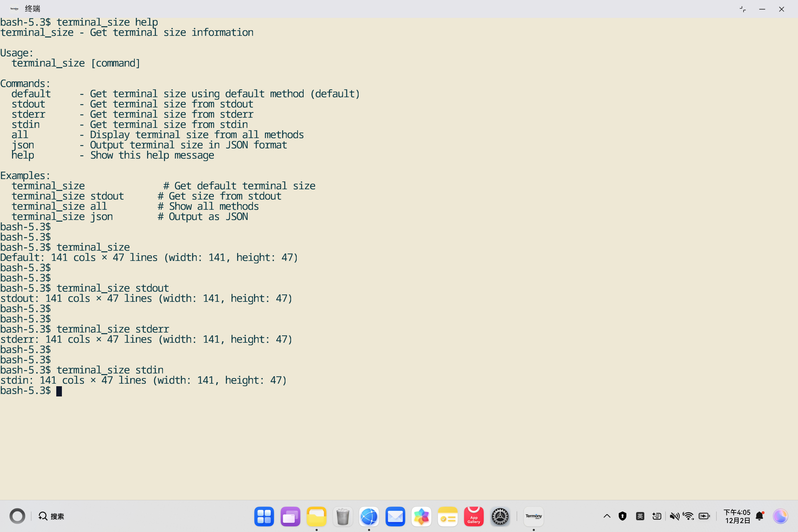
Task: Expand hidden tray icons chevron
Action: (607, 516)
